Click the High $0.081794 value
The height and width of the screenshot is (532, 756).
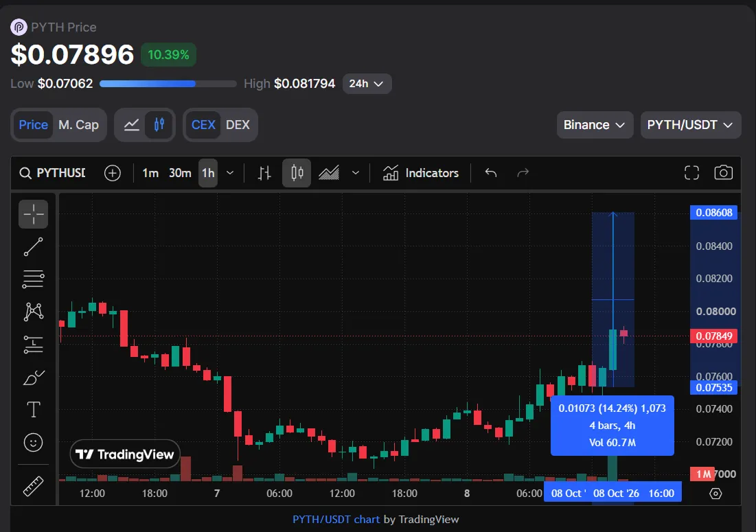point(289,84)
